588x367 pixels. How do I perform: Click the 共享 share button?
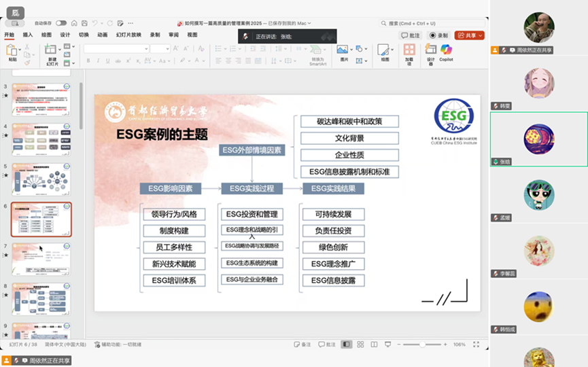[470, 35]
